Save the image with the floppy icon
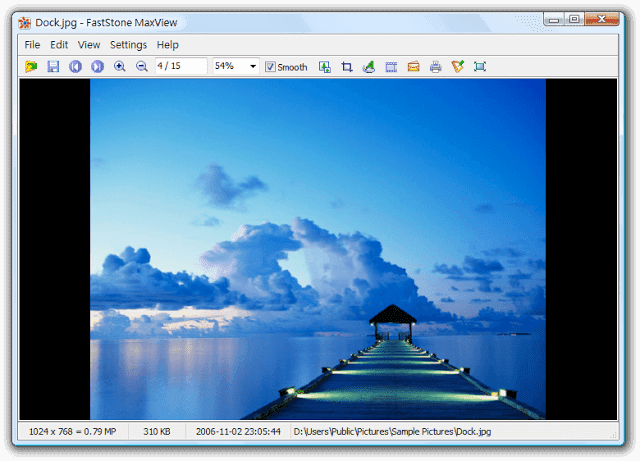 [53, 66]
